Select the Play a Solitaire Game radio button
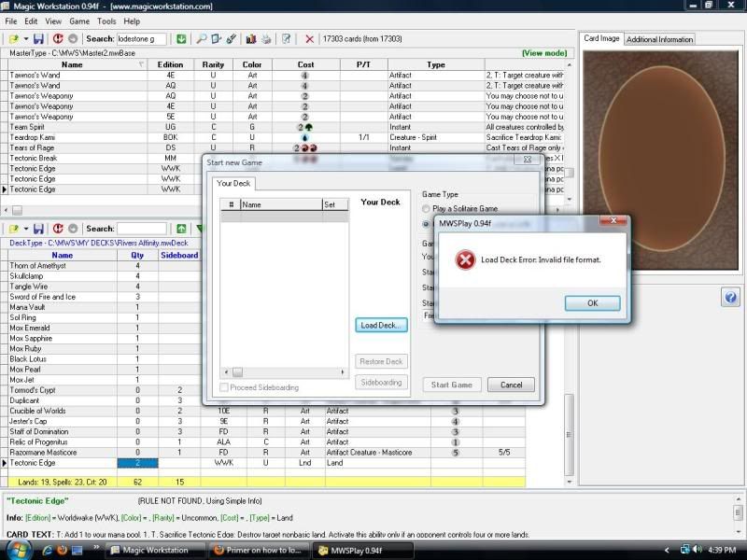The height and width of the screenshot is (560, 747). 426,208
